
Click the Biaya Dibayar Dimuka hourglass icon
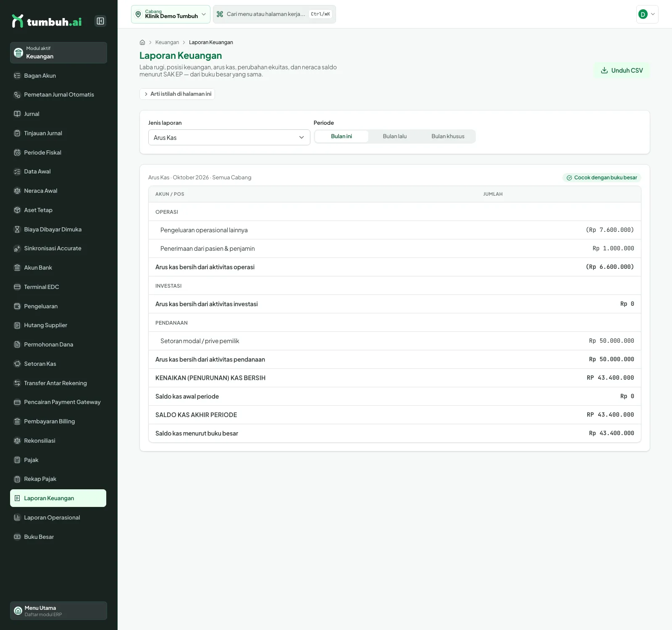tap(17, 229)
